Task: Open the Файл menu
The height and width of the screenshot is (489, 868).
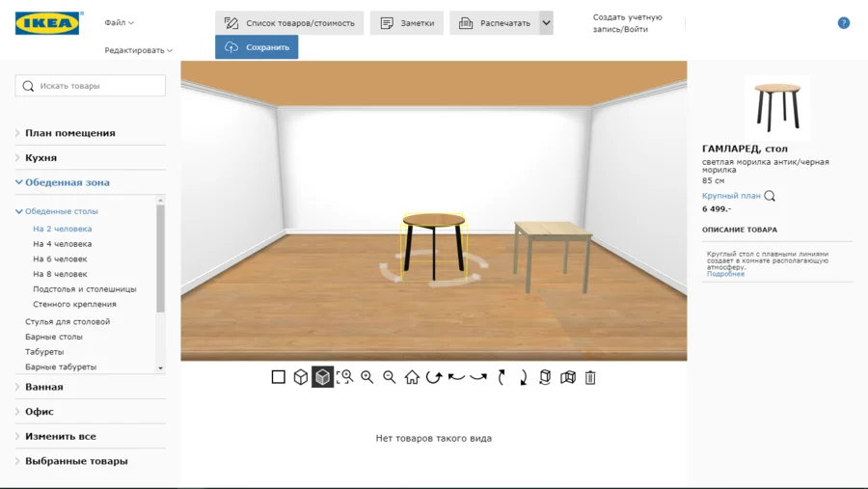Action: pos(119,23)
